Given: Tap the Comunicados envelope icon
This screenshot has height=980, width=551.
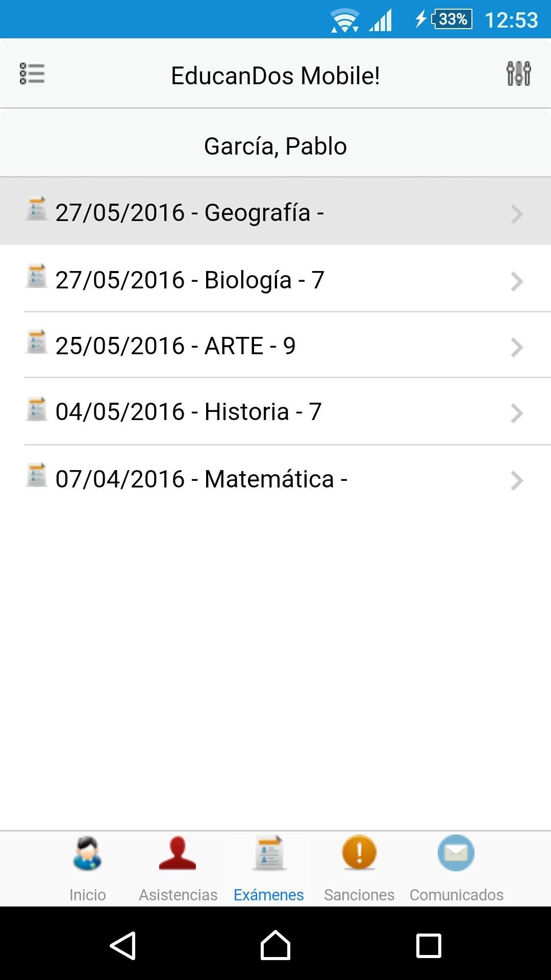Looking at the screenshot, I should click(x=456, y=852).
